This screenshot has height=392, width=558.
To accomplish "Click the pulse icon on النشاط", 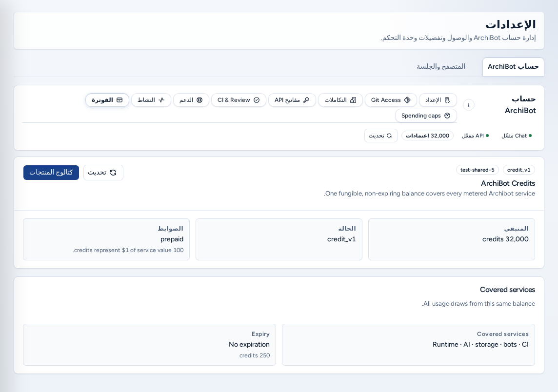I will point(161,100).
